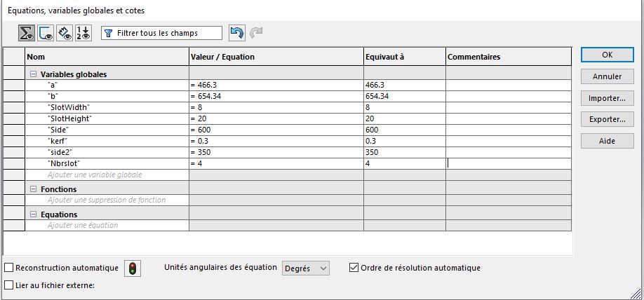Click the greyed-out redo arrow icon
The image size is (644, 300).
pyautogui.click(x=256, y=33)
